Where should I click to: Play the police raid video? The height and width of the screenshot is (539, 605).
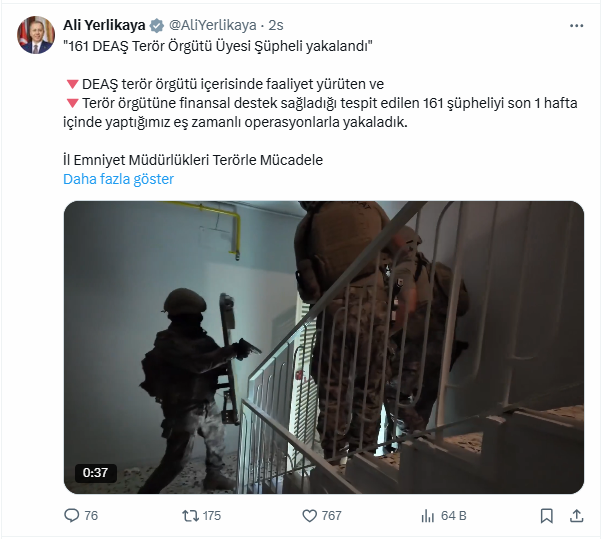[324, 347]
